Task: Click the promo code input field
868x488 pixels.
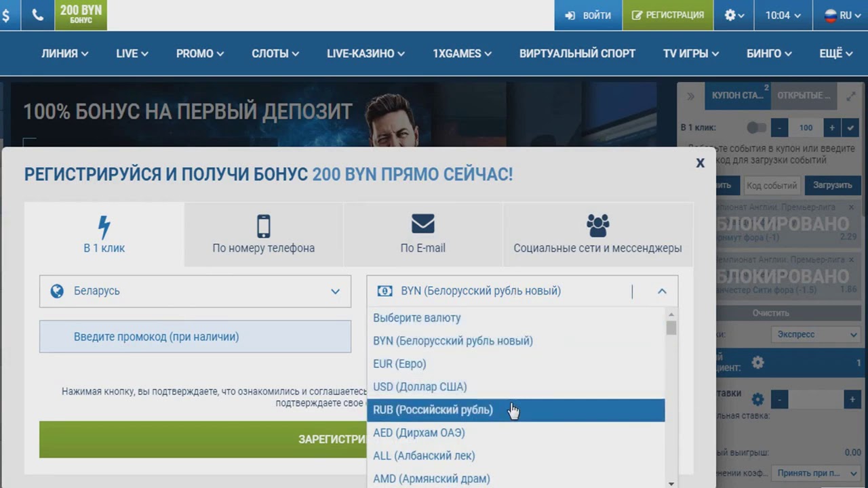Action: pyautogui.click(x=195, y=337)
